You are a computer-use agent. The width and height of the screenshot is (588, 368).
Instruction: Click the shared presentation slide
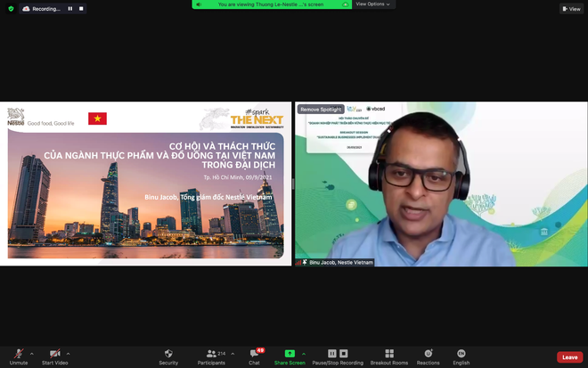click(145, 184)
